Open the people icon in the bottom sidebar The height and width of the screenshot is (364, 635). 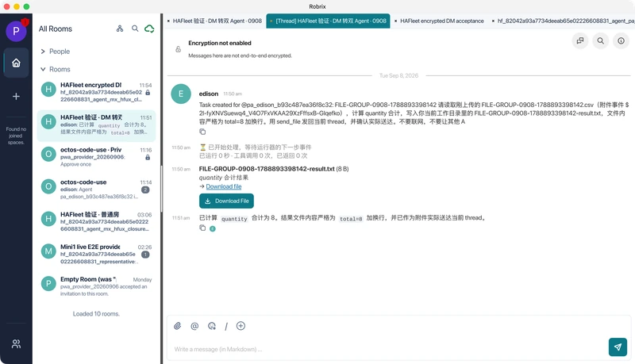(x=16, y=344)
